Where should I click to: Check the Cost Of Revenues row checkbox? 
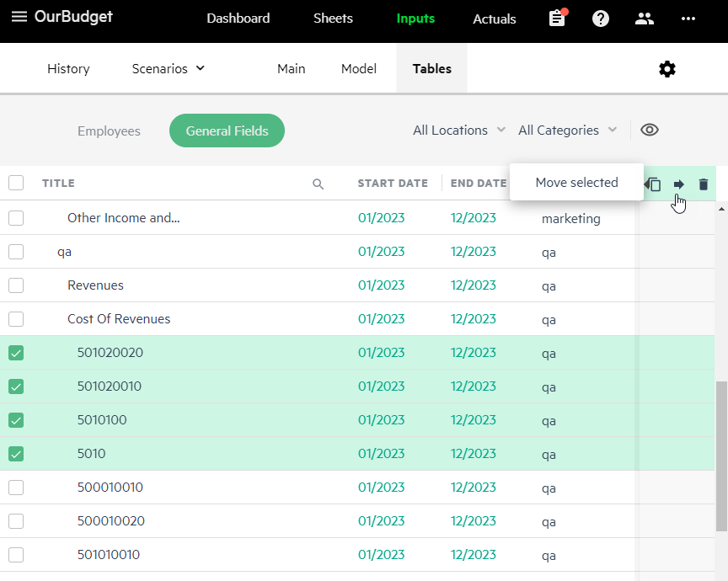tap(16, 319)
